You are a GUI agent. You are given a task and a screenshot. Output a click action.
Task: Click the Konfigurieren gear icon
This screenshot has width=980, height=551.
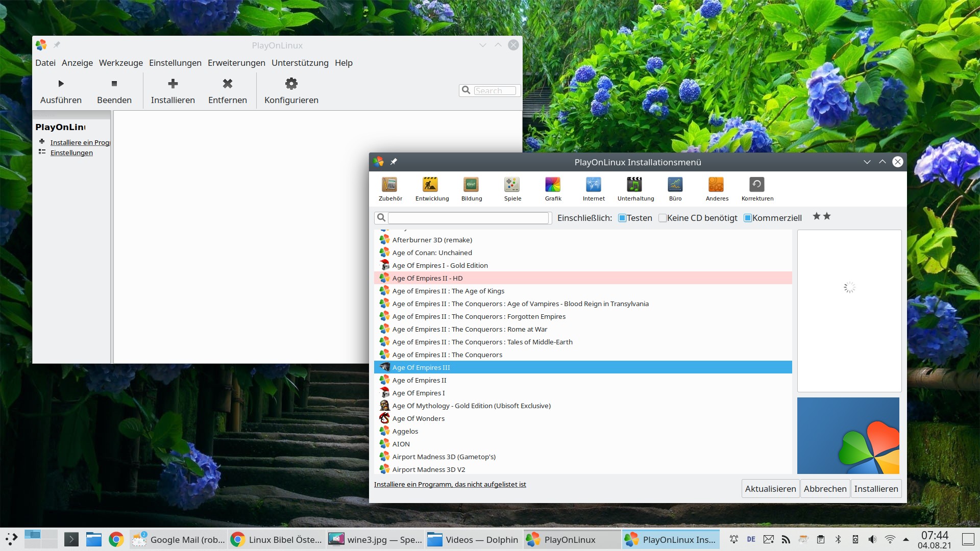pos(290,90)
